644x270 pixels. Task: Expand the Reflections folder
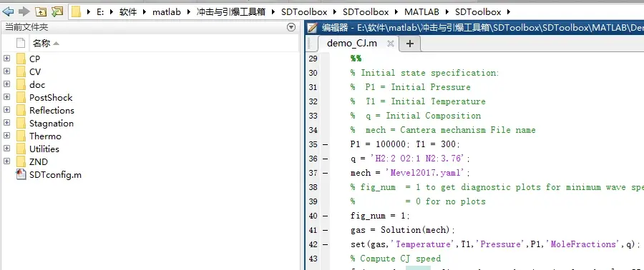click(x=6, y=110)
